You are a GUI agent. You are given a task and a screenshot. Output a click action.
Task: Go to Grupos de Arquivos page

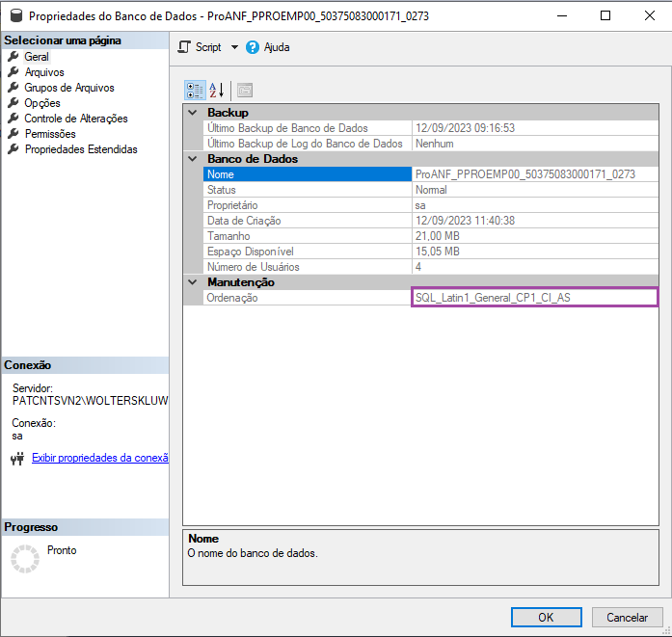tap(69, 88)
